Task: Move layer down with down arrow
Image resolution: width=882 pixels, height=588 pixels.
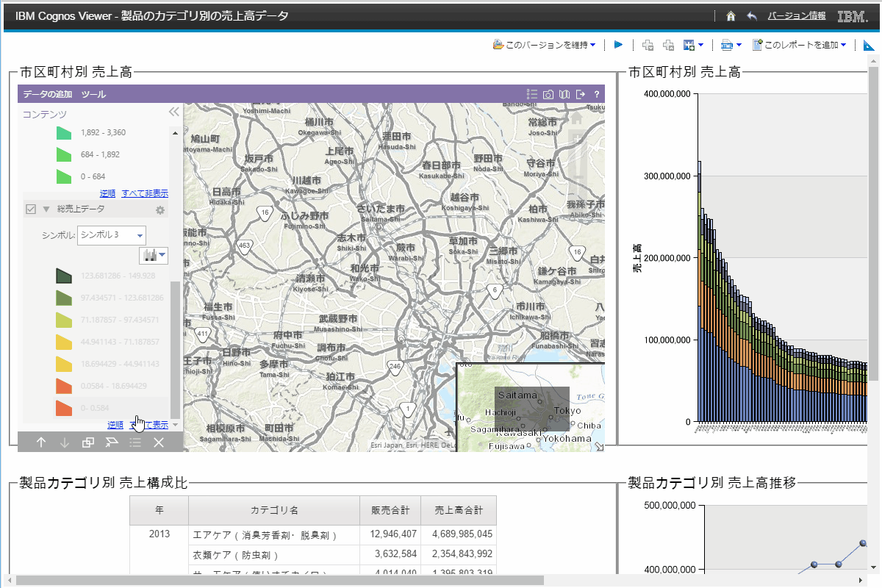Action: (65, 442)
